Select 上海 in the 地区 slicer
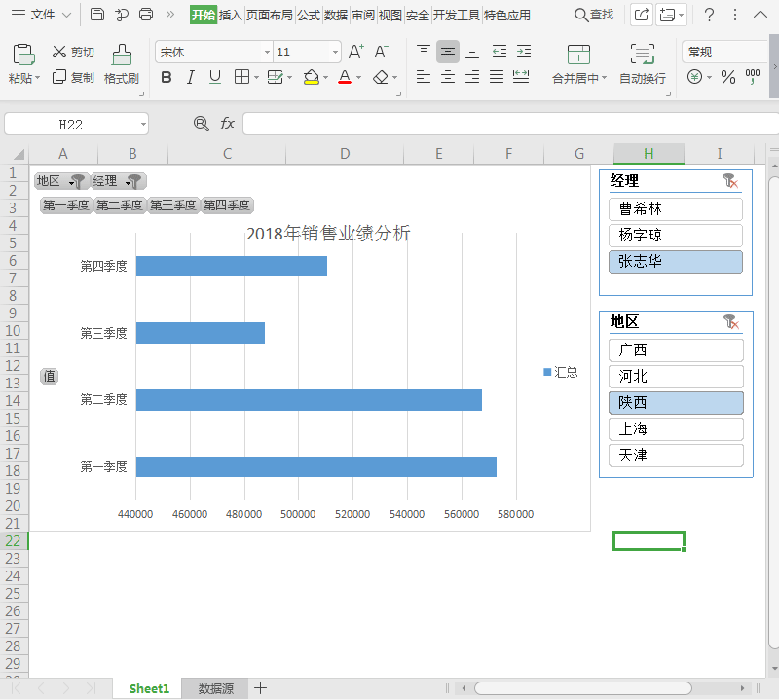This screenshot has width=779, height=700. click(x=676, y=429)
